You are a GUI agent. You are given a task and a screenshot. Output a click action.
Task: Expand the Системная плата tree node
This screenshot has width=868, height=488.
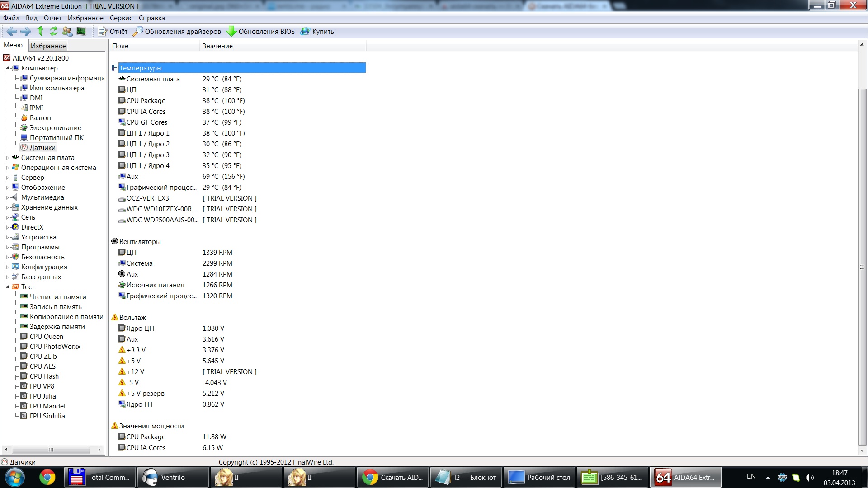coord(7,158)
